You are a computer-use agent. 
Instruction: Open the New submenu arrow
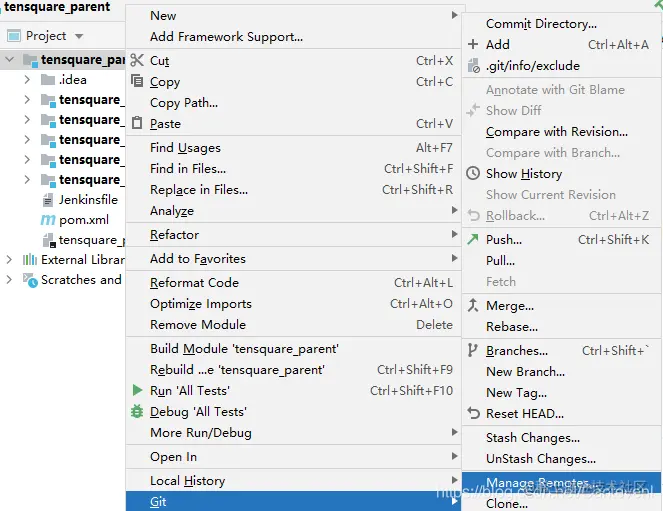[x=455, y=15]
